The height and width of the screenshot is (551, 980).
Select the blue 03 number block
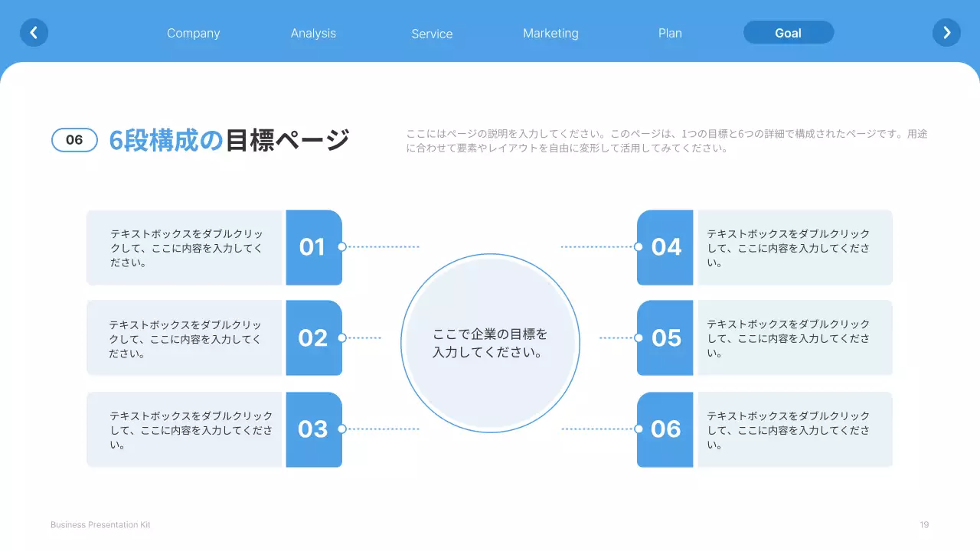click(x=314, y=429)
